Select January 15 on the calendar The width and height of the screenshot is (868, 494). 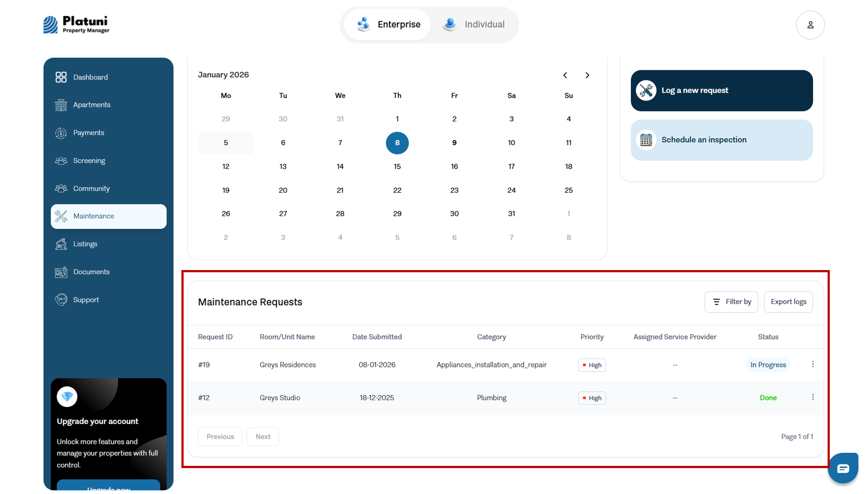[397, 167]
